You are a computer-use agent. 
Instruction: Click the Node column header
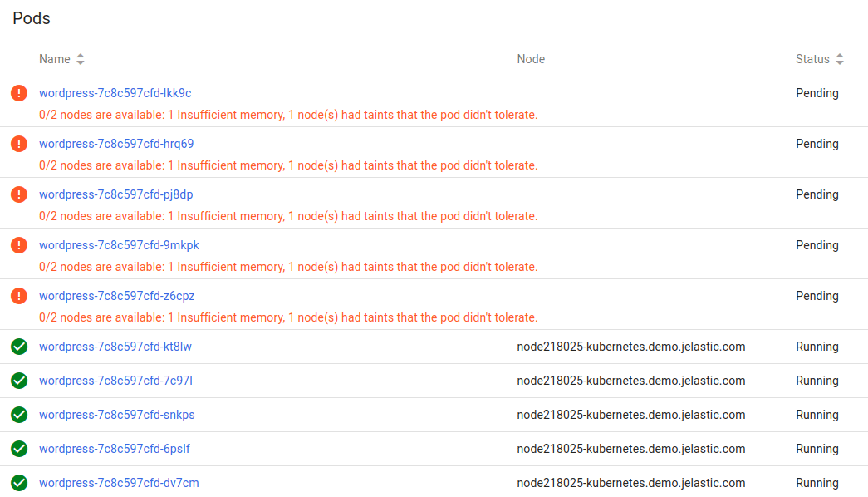point(531,59)
